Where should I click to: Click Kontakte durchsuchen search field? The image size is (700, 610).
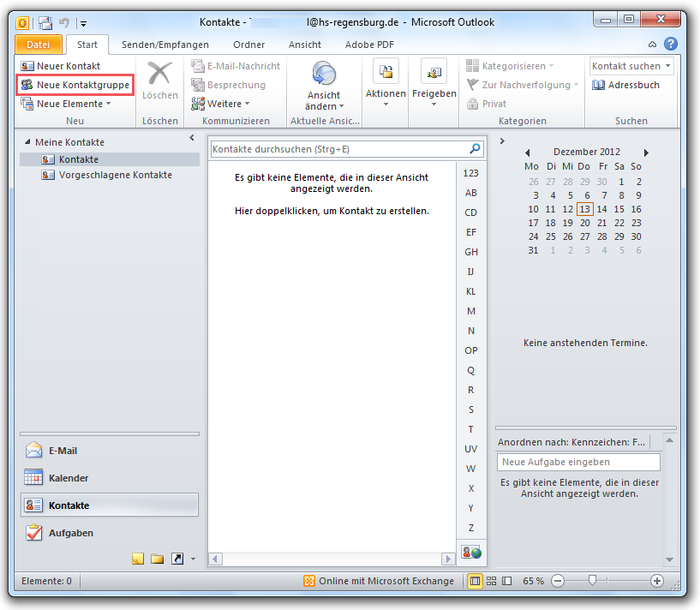coord(339,149)
